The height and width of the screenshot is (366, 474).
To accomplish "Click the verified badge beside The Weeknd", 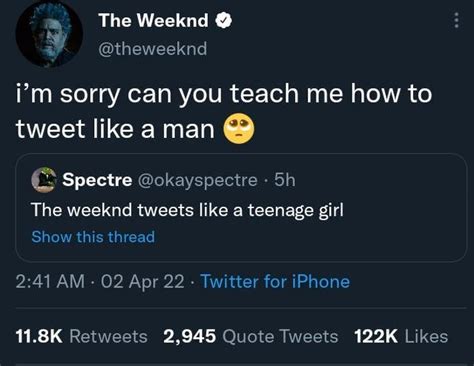I will (x=223, y=21).
